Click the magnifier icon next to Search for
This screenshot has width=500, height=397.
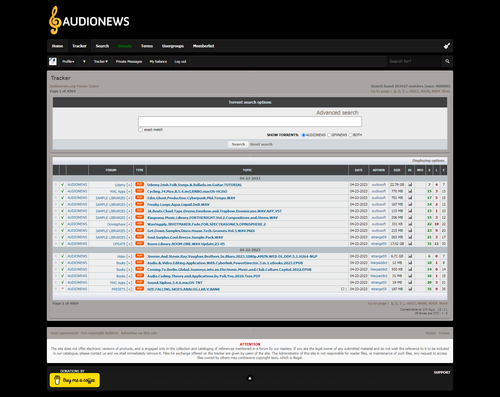447,61
